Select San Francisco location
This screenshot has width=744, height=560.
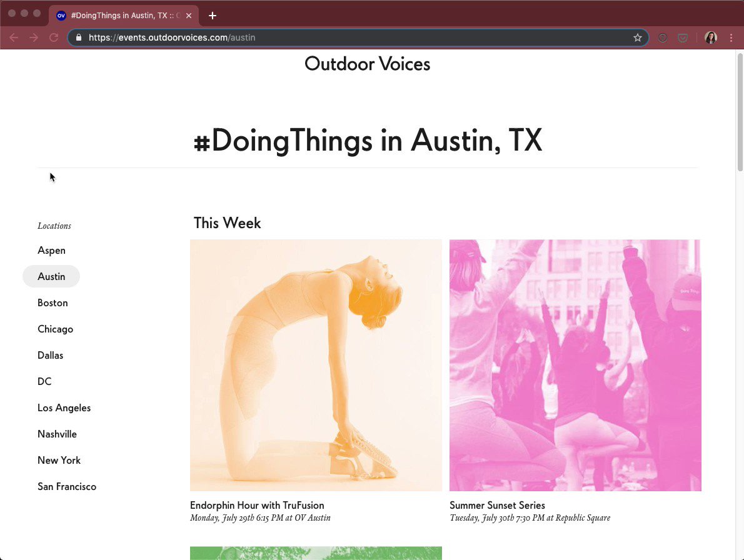[67, 486]
